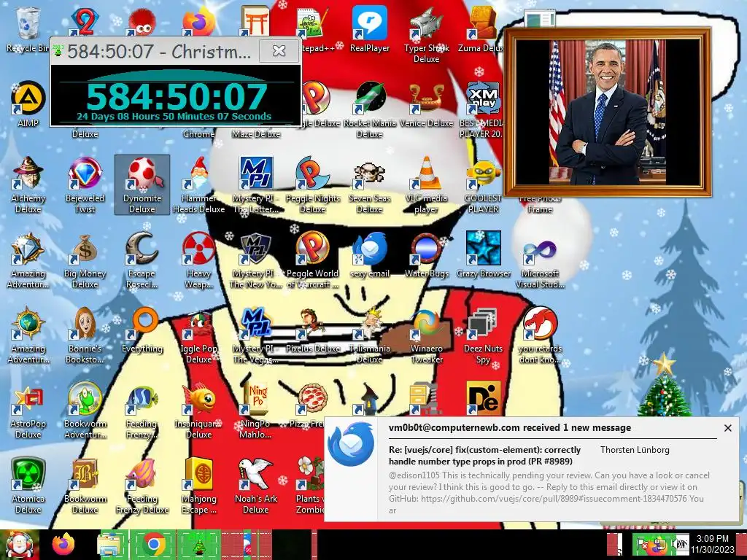Open Deez Nuts Spy shortcut

click(x=483, y=336)
